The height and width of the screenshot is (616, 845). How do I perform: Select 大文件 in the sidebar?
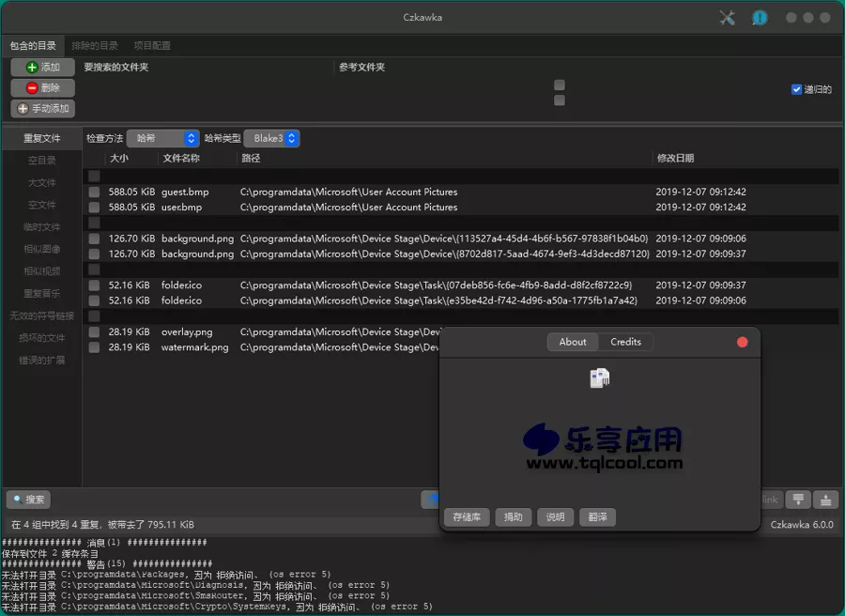pyautogui.click(x=42, y=183)
